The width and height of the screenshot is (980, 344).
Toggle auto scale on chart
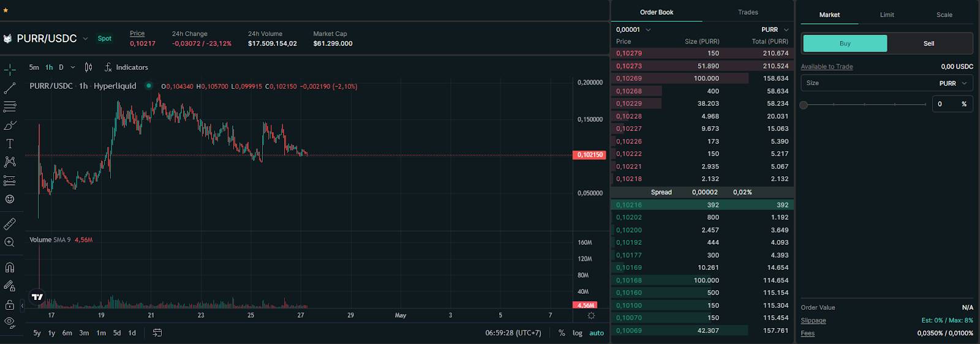point(597,333)
